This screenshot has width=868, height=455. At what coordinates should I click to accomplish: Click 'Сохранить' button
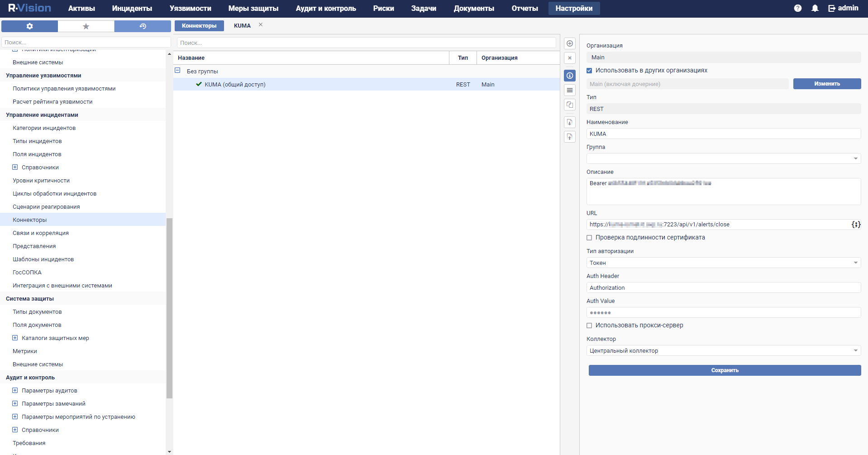point(725,370)
